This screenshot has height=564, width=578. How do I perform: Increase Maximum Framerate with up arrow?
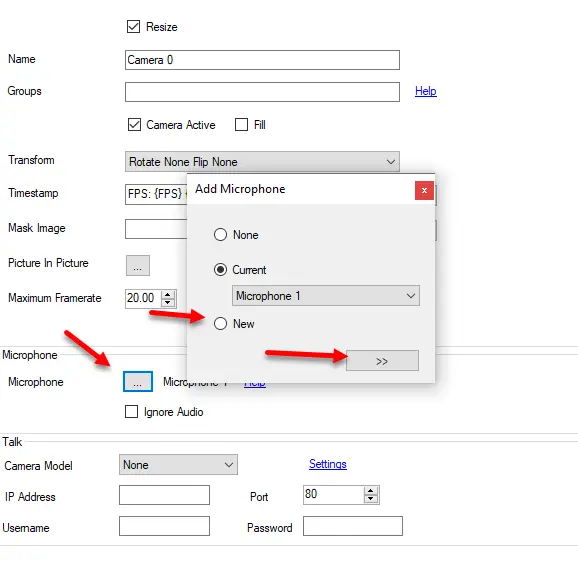pyautogui.click(x=168, y=295)
